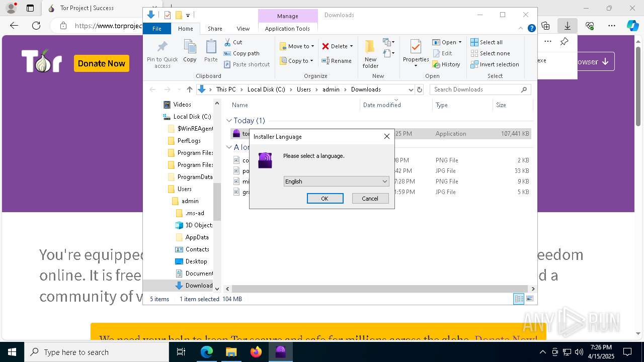
Task: Open the Explorer Help question mark
Action: (531, 29)
